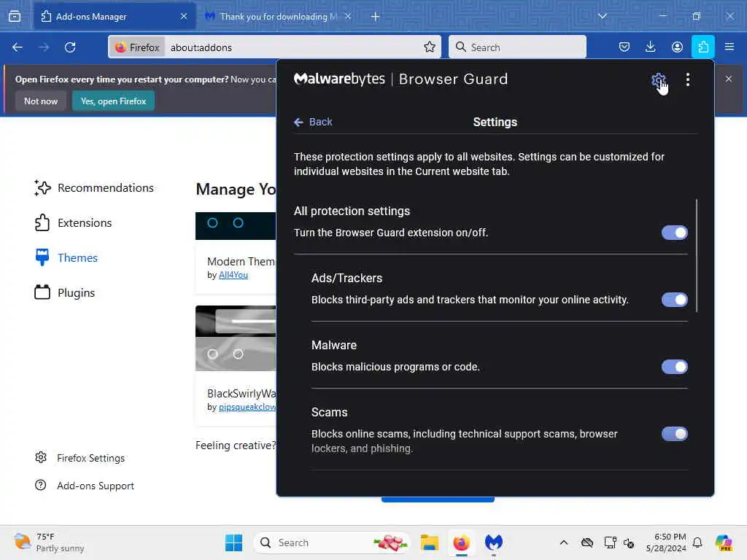Select the Modern Theme preview thumbnail
Image resolution: width=747 pixels, height=560 pixels.
click(236, 226)
